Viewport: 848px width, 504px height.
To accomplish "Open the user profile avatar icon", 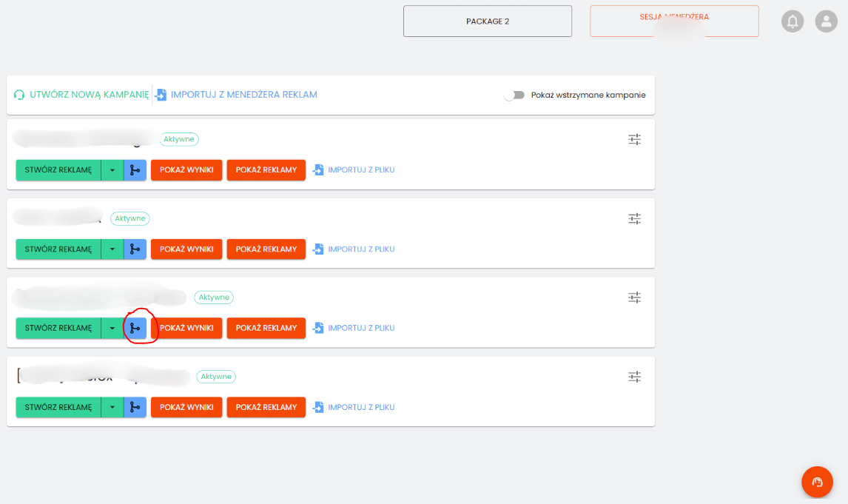I will (826, 21).
